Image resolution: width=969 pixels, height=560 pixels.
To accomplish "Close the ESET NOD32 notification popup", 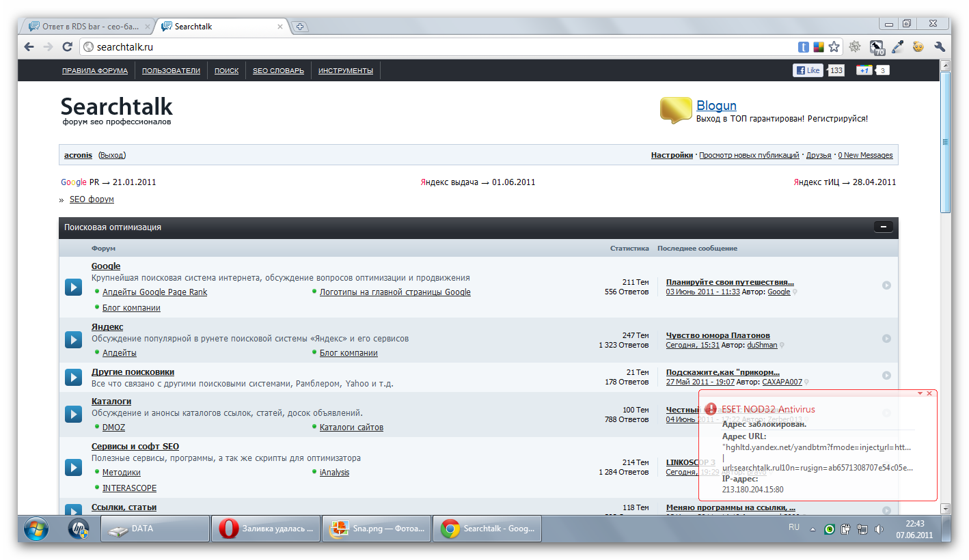I will tap(929, 393).
